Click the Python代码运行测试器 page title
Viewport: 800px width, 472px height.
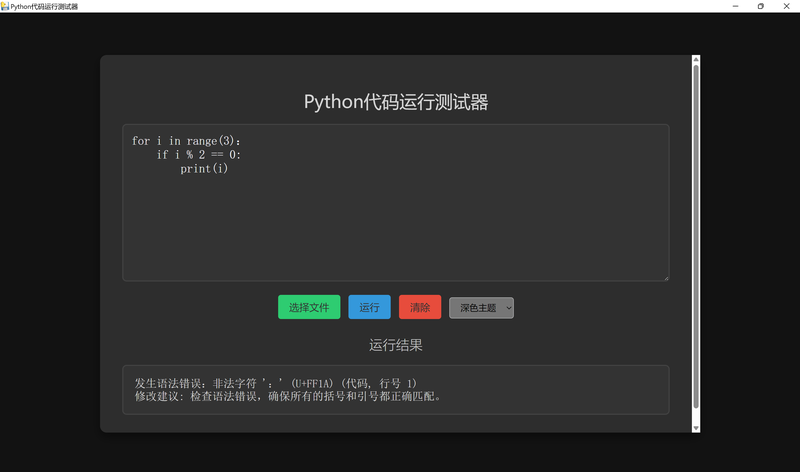(396, 102)
